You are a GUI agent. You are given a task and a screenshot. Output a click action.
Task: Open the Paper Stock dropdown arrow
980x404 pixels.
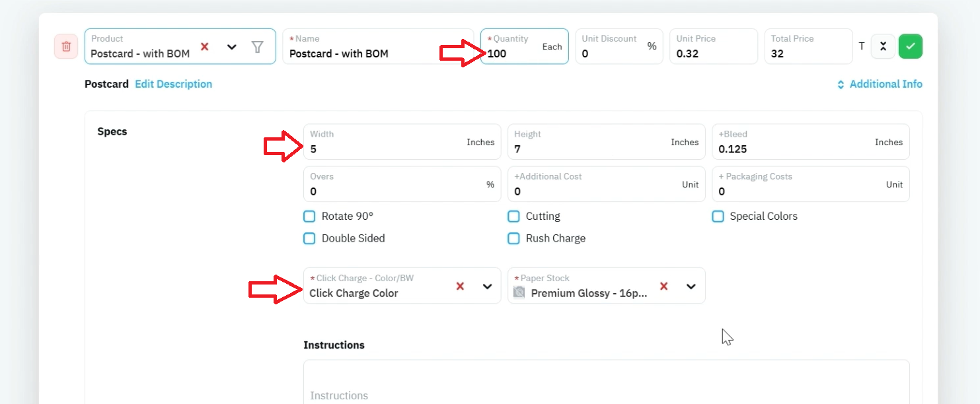pyautogui.click(x=691, y=286)
